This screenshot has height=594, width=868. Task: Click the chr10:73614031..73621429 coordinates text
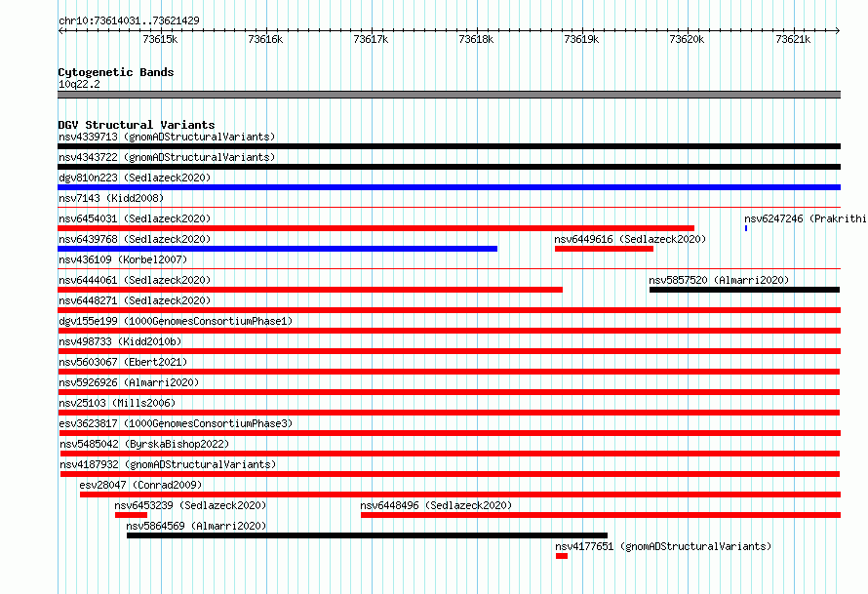coord(129,20)
